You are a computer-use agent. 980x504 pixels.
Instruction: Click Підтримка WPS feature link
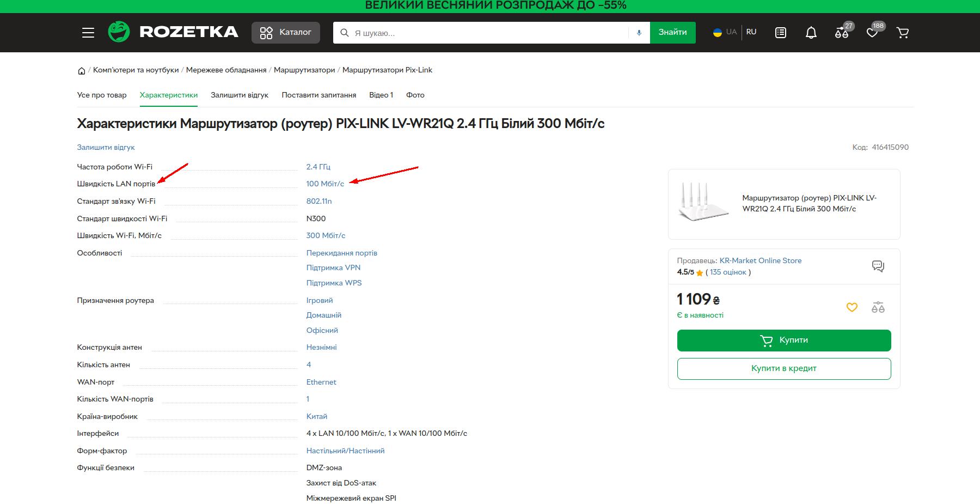pyautogui.click(x=334, y=283)
